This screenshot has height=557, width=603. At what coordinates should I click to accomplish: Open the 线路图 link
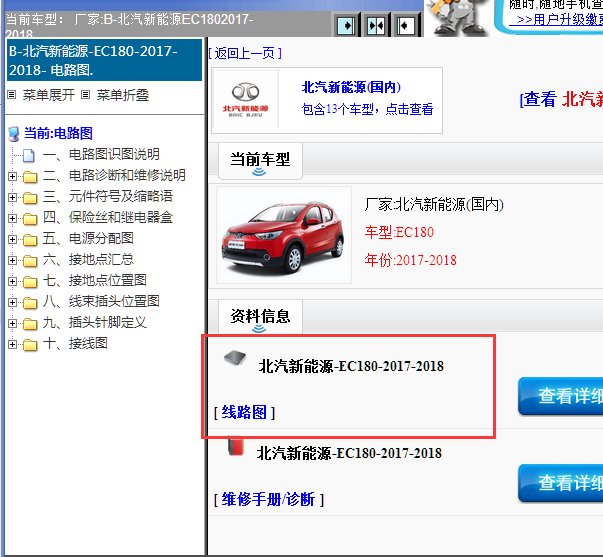(x=244, y=412)
